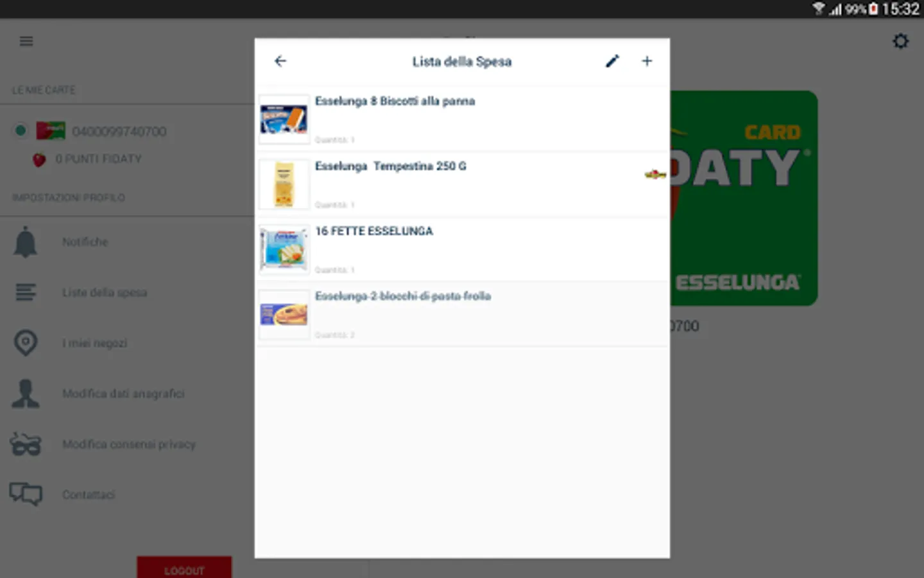Click the Notifiche bell icon
This screenshot has height=578, width=924.
point(26,242)
